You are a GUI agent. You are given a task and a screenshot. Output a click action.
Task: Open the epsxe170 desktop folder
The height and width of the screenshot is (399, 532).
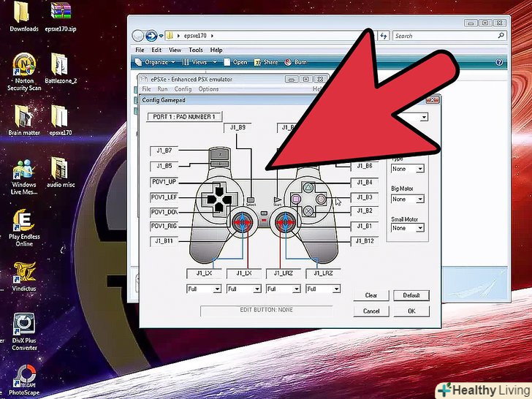click(x=59, y=116)
